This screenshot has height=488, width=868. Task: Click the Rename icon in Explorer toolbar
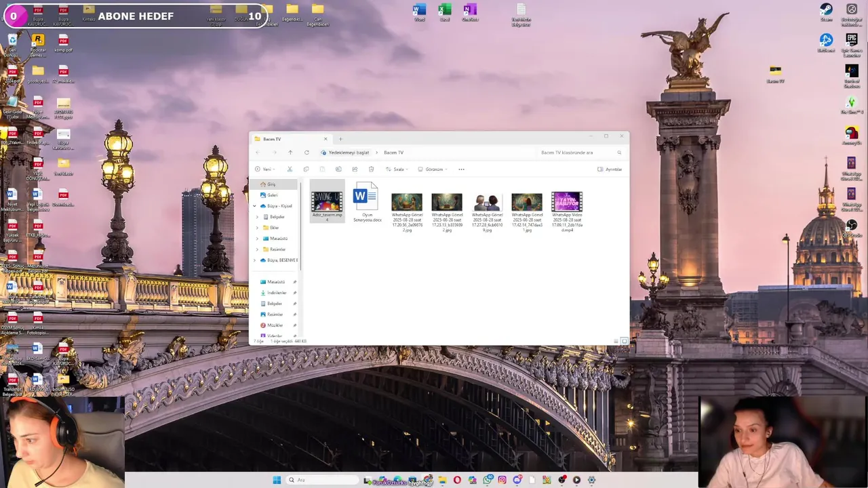point(338,169)
